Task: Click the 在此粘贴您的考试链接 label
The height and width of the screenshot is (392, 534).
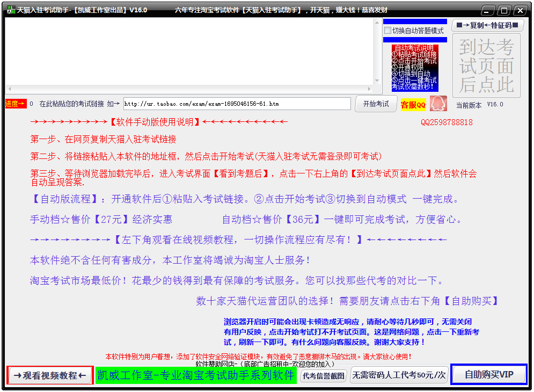Action: [x=71, y=104]
